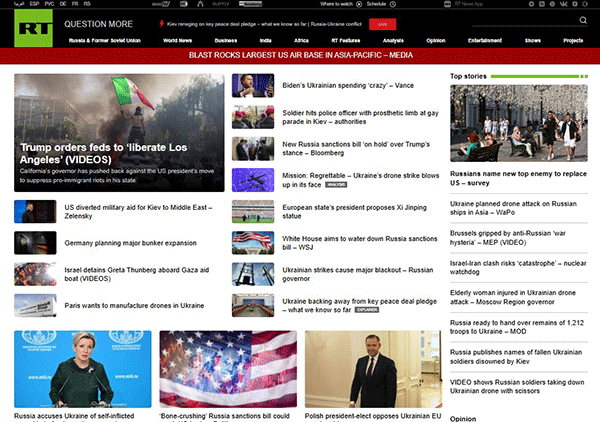600x422 pixels.
Task: Open Brussels gripped by 'war hysteria' story
Action: click(x=508, y=238)
